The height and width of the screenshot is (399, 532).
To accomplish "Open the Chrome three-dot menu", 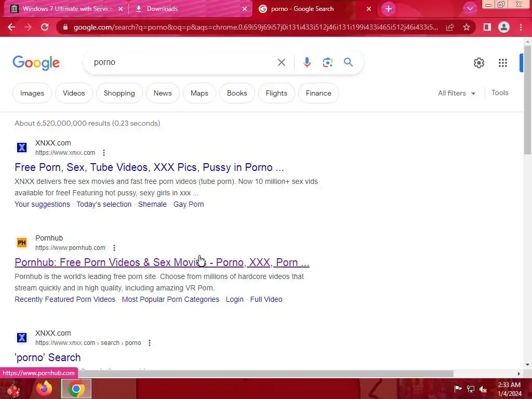I will 521,27.
